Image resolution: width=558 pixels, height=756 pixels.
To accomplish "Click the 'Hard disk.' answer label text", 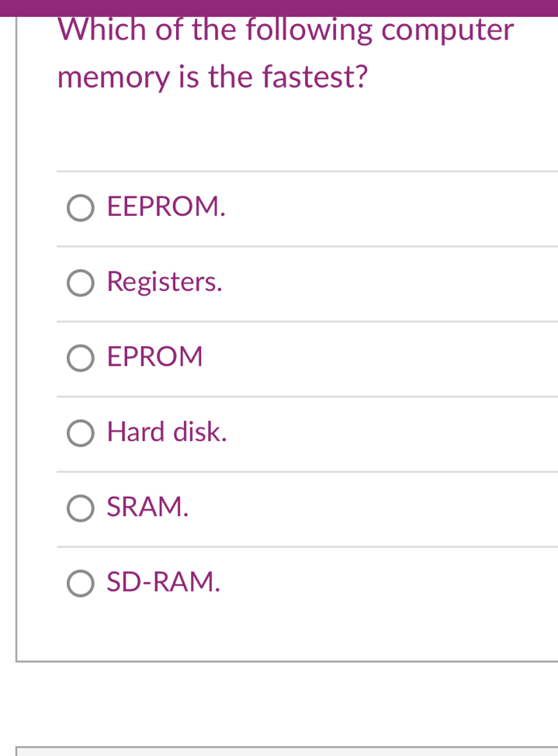I will click(167, 432).
